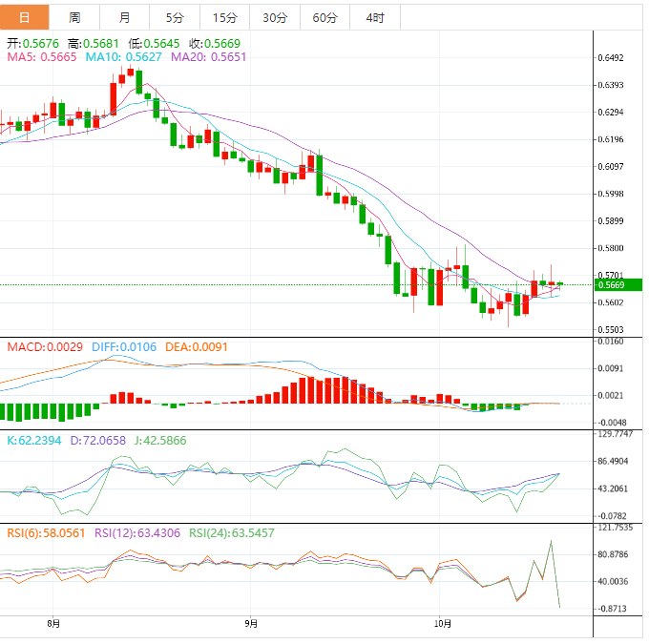Screen dimensions: 649x644
Task: Click the DEA value label
Action: tap(196, 347)
